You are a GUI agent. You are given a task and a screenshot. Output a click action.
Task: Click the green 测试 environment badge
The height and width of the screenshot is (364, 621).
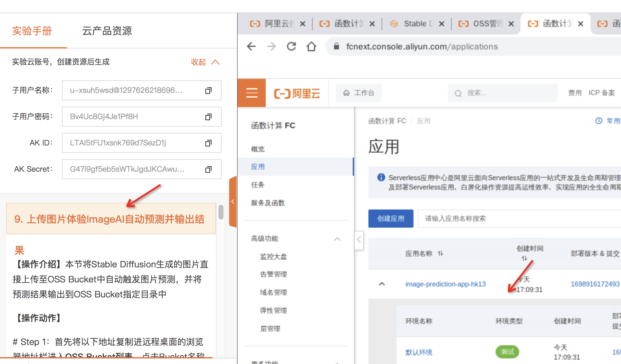click(x=507, y=352)
